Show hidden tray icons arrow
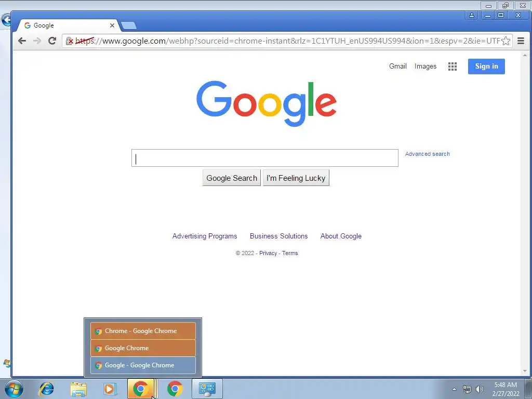The width and height of the screenshot is (532, 399). pos(454,389)
